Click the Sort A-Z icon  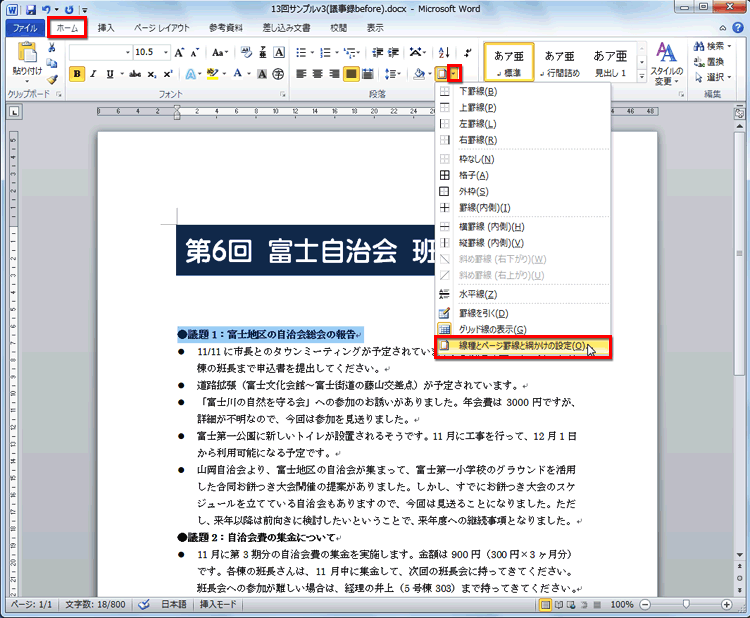pyautogui.click(x=444, y=52)
